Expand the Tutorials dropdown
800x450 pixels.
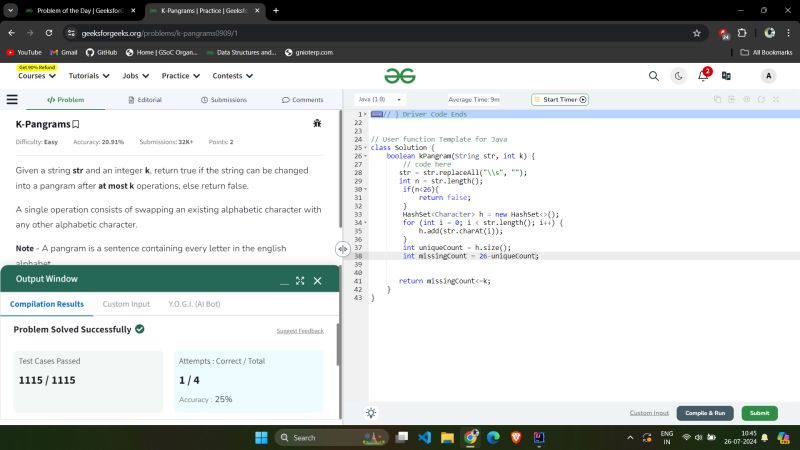[x=89, y=76]
